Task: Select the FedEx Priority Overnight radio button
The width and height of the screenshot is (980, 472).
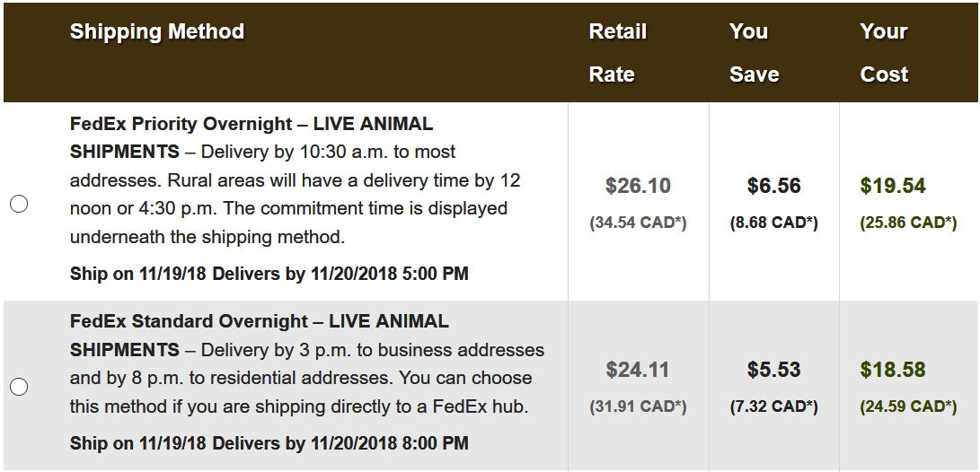Action: click(19, 204)
